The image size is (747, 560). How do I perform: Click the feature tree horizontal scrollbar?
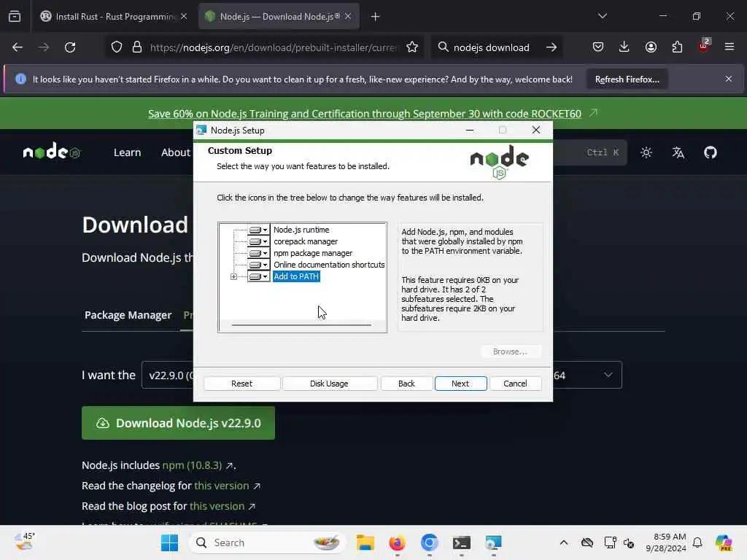301,325
